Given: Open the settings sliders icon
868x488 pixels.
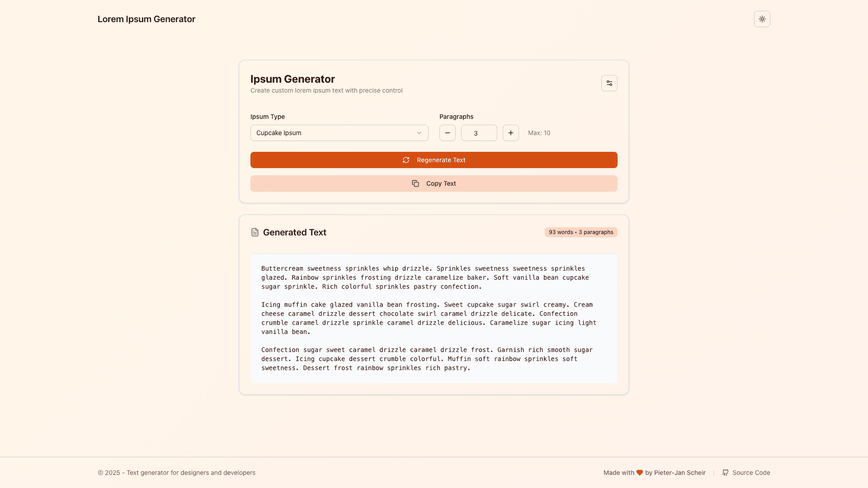Looking at the screenshot, I should (x=609, y=83).
